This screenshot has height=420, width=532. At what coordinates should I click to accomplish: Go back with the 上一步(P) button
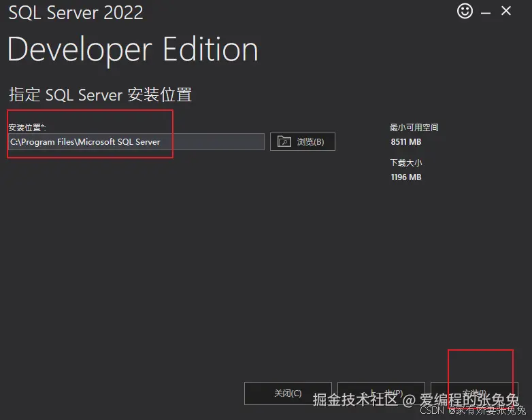382,393
